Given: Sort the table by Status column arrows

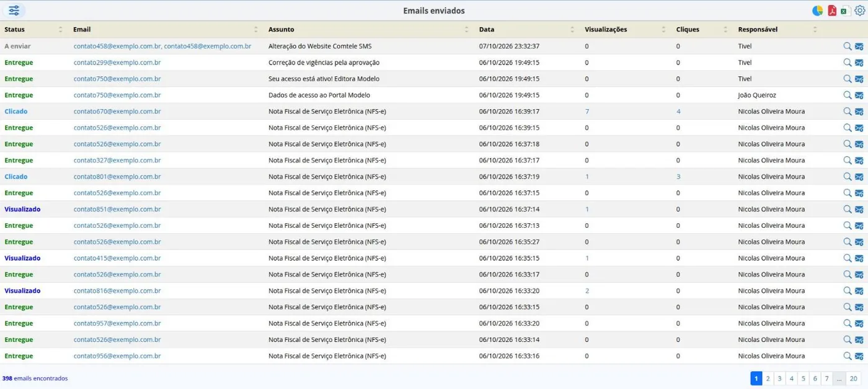Looking at the screenshot, I should click(x=60, y=29).
